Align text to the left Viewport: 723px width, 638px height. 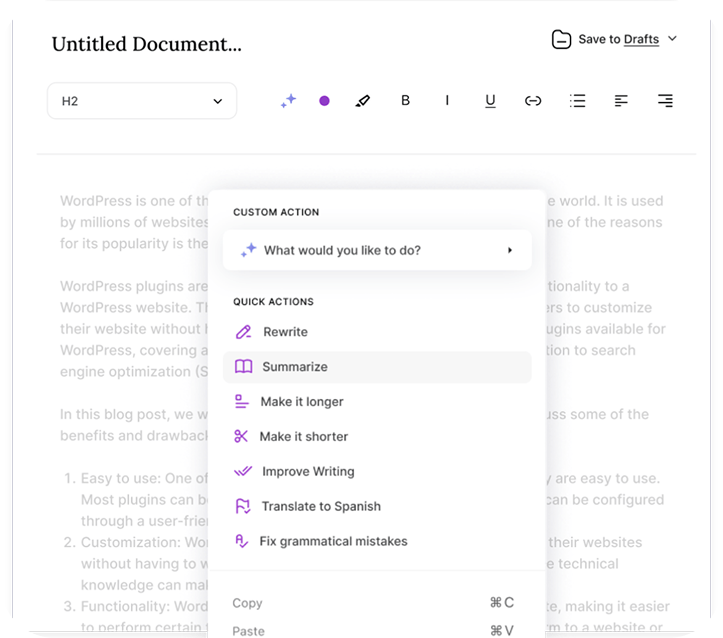click(x=621, y=101)
